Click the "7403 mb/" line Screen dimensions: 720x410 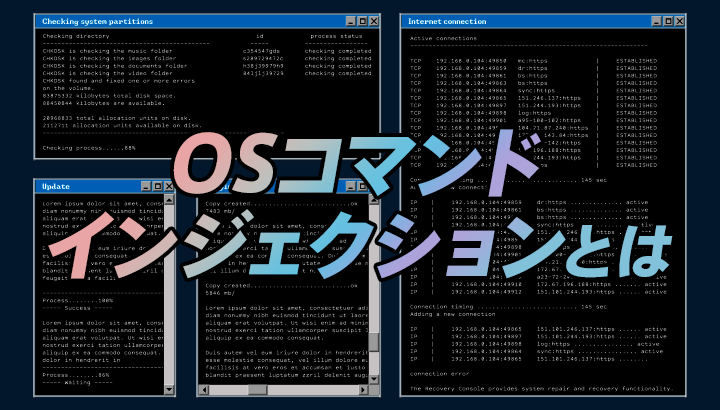pos(220,211)
